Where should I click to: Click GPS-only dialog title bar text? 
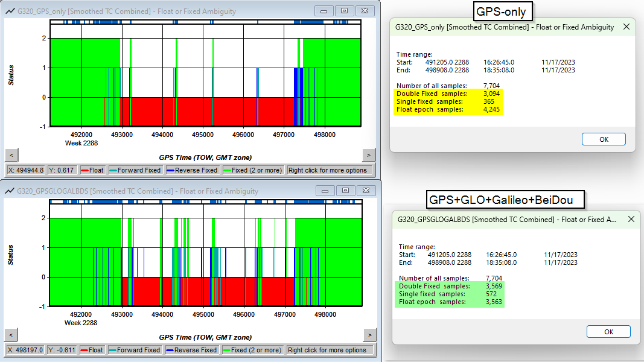pyautogui.click(x=505, y=27)
